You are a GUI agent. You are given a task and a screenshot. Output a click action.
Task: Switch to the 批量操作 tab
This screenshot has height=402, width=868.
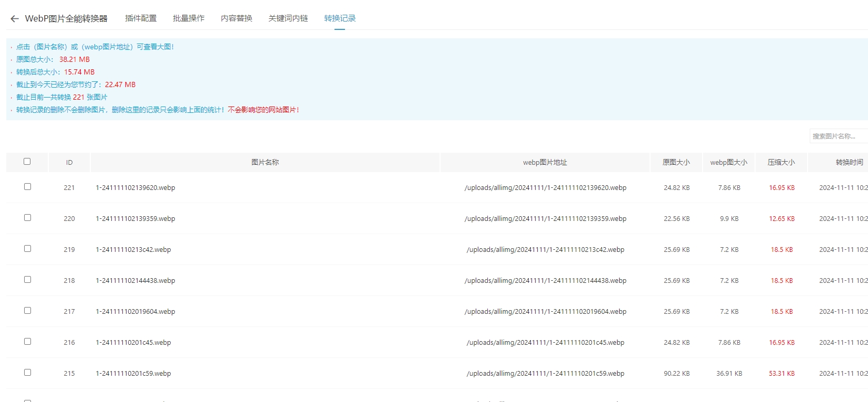[x=189, y=18]
